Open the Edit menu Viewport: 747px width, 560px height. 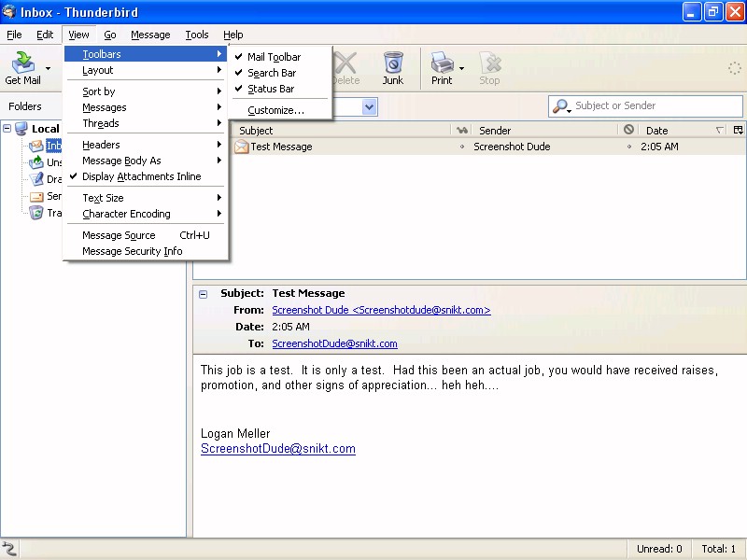coord(45,35)
